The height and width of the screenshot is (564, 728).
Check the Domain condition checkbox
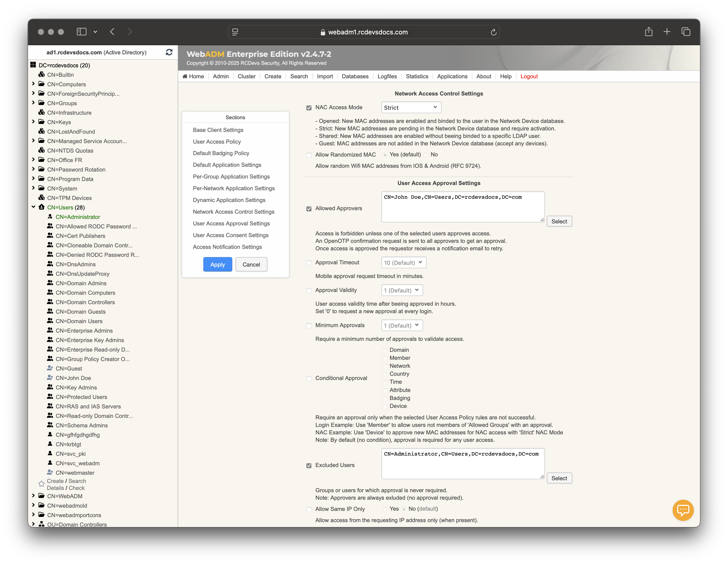pyautogui.click(x=385, y=351)
